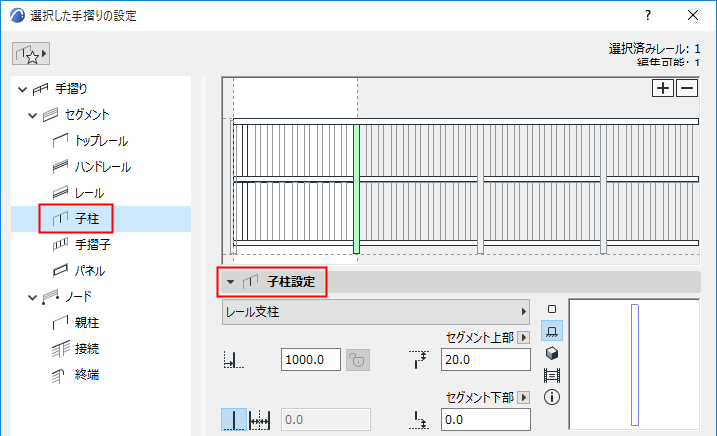The height and width of the screenshot is (436, 717).
Task: Select the distributed posts spacing mode icon
Action: tap(259, 420)
